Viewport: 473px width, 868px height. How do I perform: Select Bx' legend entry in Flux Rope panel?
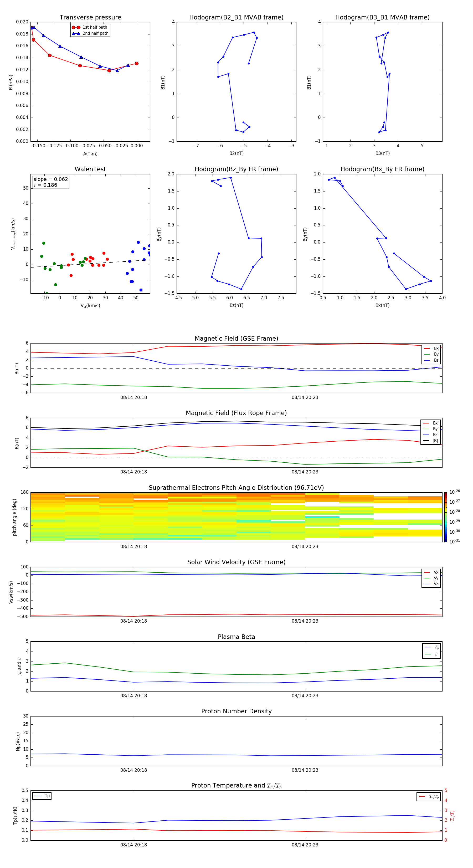click(431, 423)
